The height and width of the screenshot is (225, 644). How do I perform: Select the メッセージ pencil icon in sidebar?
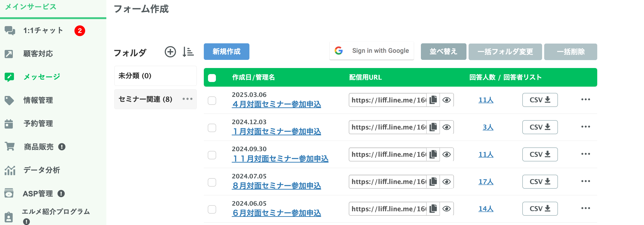pyautogui.click(x=9, y=77)
